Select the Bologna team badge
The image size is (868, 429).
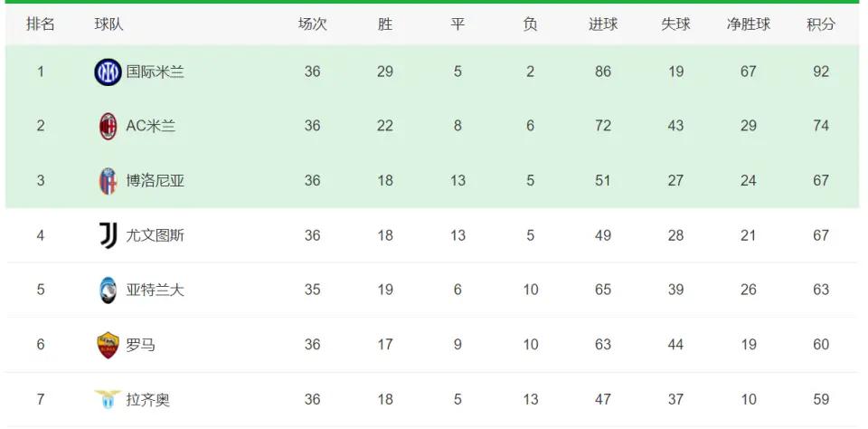tap(108, 181)
